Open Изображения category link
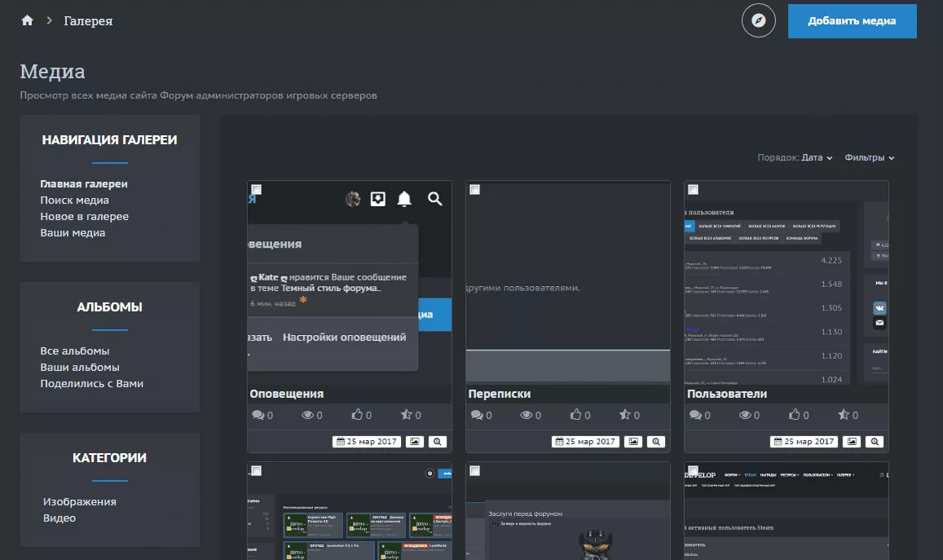 point(79,501)
